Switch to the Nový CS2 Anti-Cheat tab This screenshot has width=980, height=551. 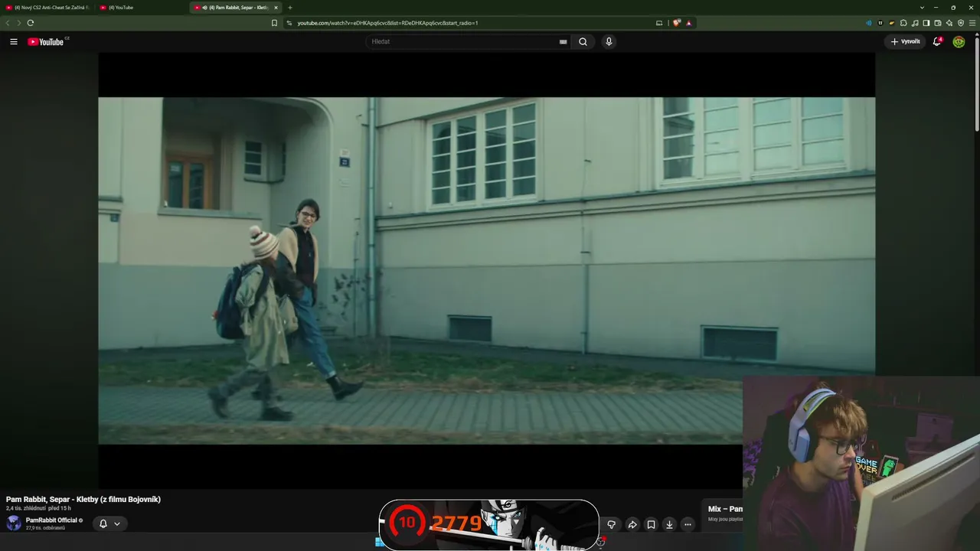(x=47, y=8)
